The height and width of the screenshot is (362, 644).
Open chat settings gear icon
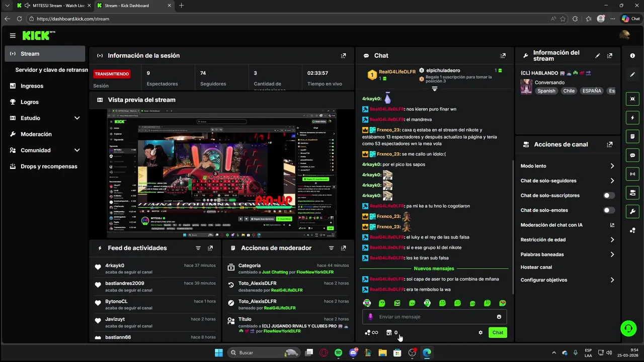[480, 332]
